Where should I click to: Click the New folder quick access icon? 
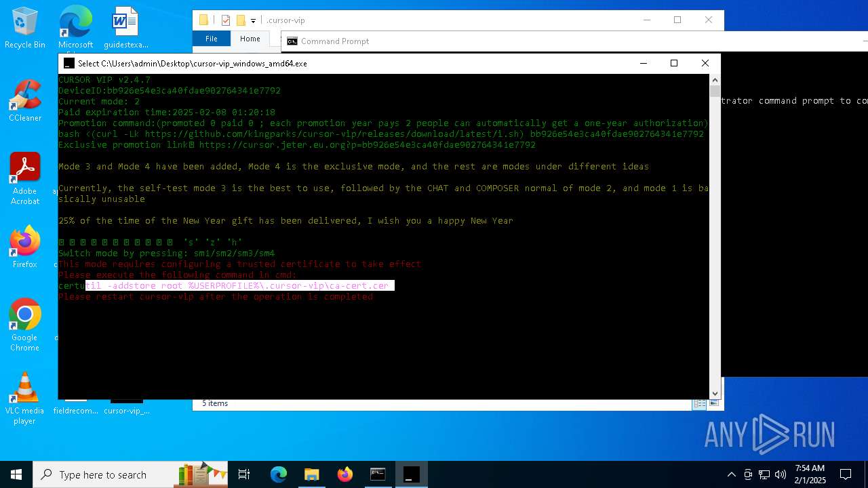click(241, 20)
